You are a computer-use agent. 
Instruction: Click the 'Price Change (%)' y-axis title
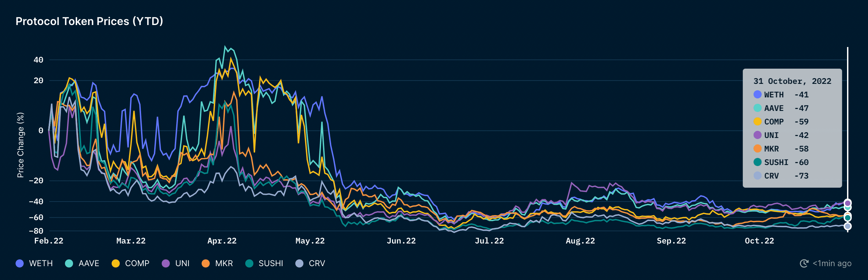[x=21, y=145]
